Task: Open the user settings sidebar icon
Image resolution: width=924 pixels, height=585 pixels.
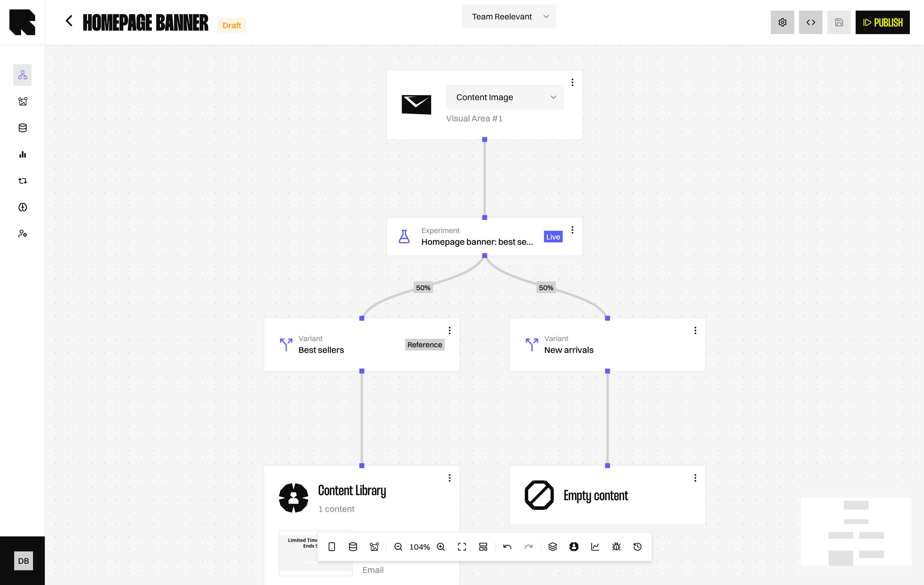Action: point(23,234)
